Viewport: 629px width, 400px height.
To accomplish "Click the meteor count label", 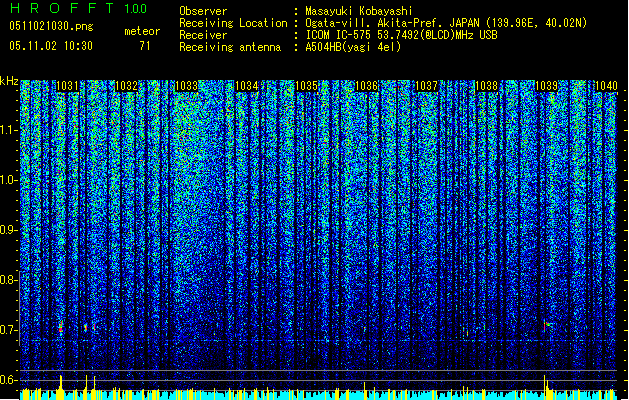I will pyautogui.click(x=142, y=31).
